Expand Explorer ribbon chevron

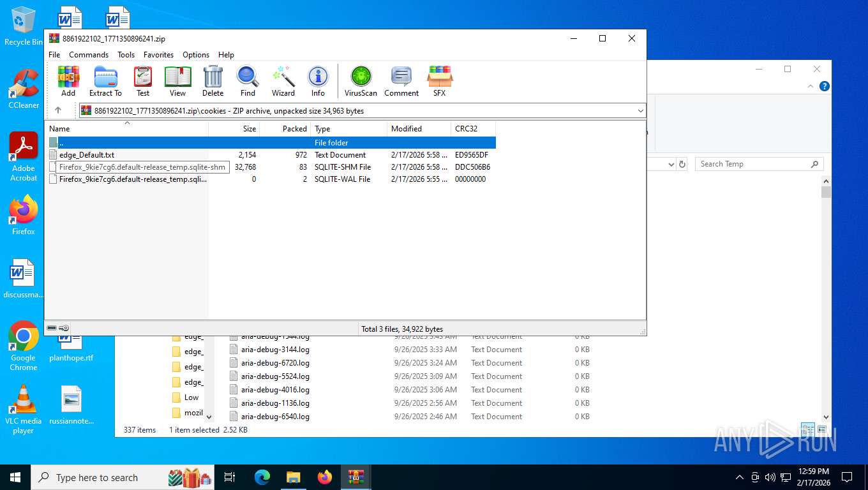point(811,86)
